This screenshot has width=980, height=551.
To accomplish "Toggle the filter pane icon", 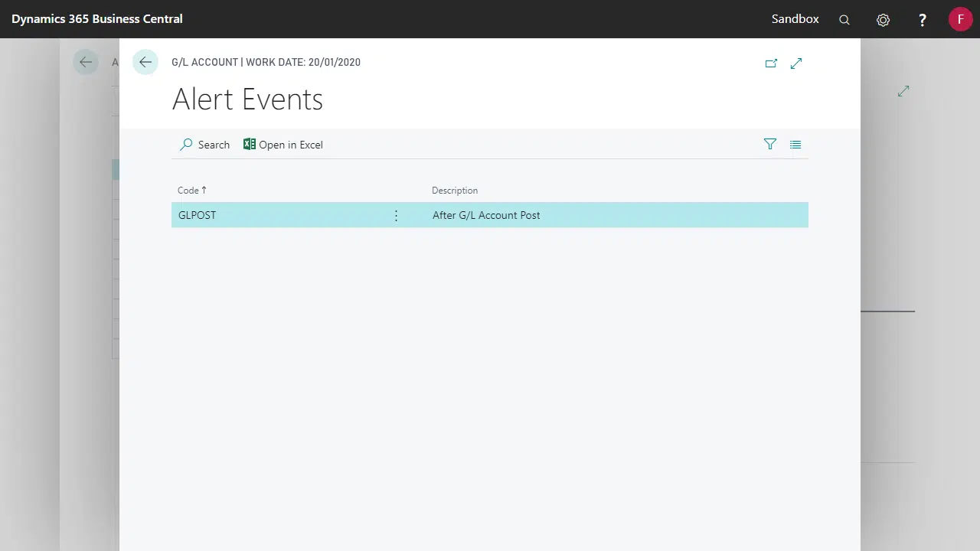I will tap(770, 145).
